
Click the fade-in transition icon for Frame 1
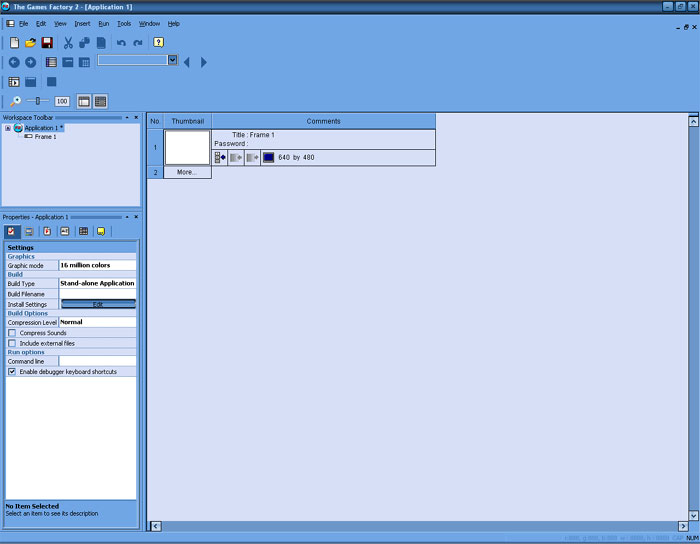point(236,158)
